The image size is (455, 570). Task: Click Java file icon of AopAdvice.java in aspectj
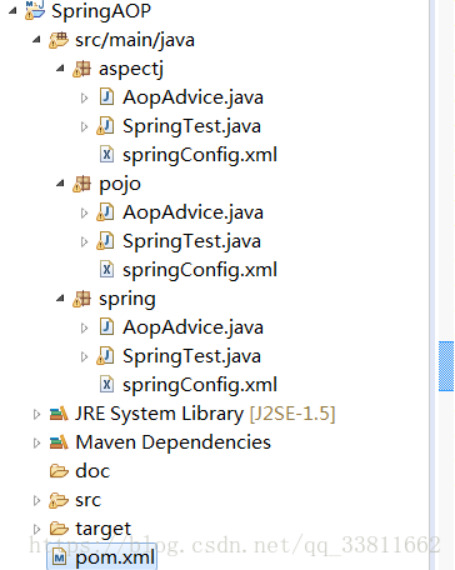(x=106, y=97)
